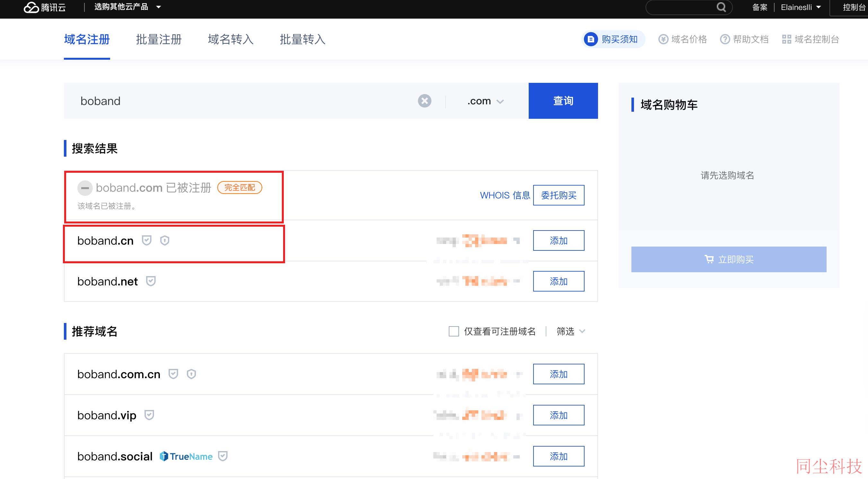
Task: Click 该域名已被注册 notice text
Action: point(107,206)
